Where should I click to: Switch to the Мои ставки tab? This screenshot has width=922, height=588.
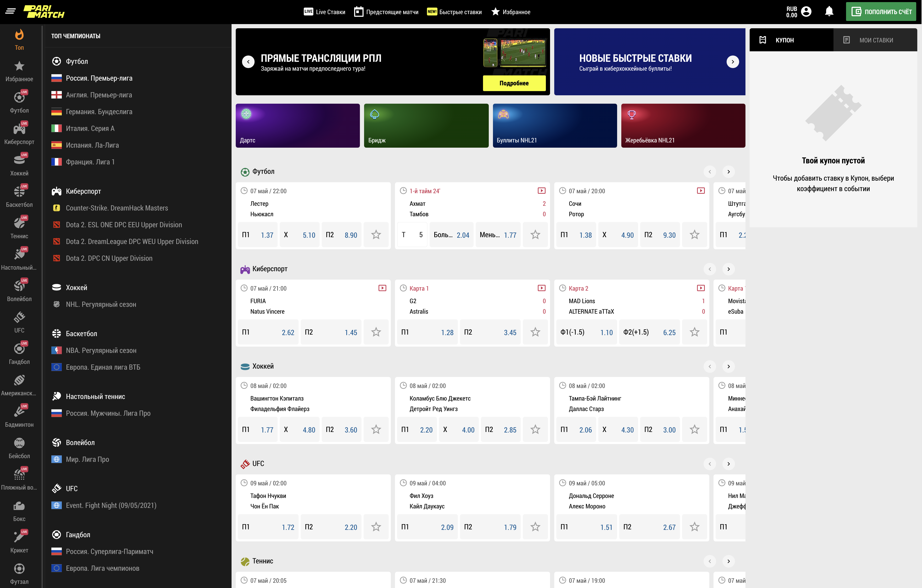point(875,40)
